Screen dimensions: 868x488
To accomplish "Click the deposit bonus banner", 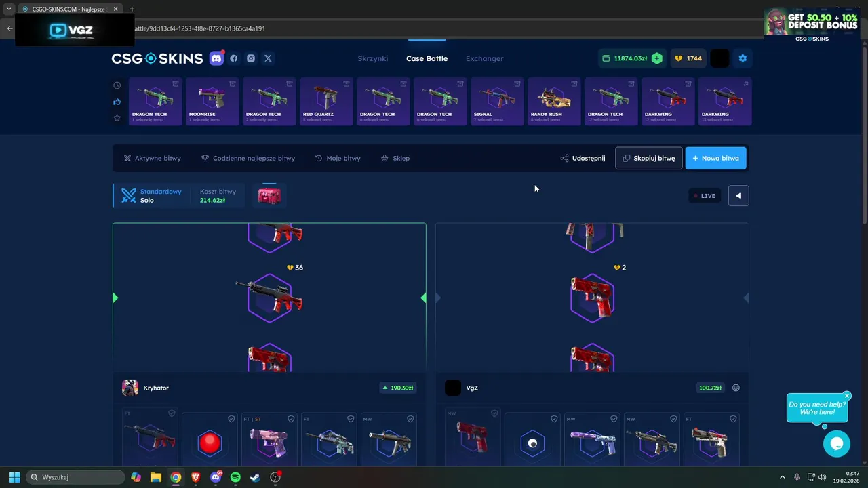I will [x=812, y=25].
